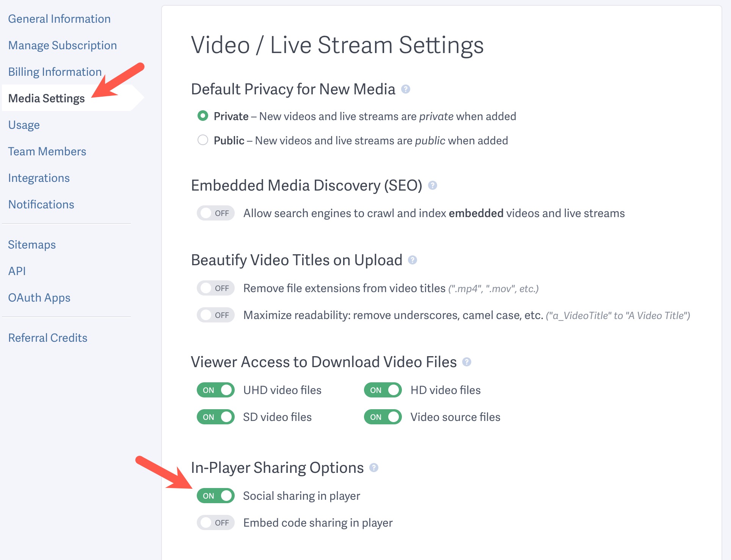This screenshot has width=731, height=560.
Task: Disable SD video file downloads
Action: 215,417
